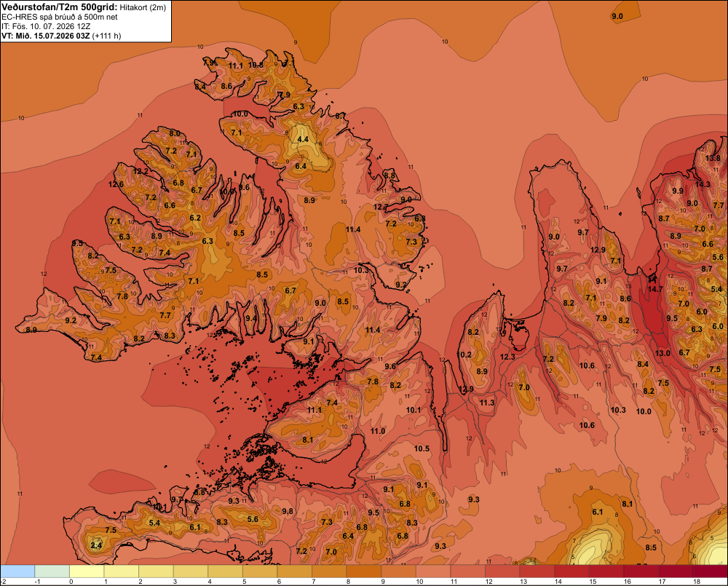Click the 11.0 temperature value on the map

pos(377,431)
